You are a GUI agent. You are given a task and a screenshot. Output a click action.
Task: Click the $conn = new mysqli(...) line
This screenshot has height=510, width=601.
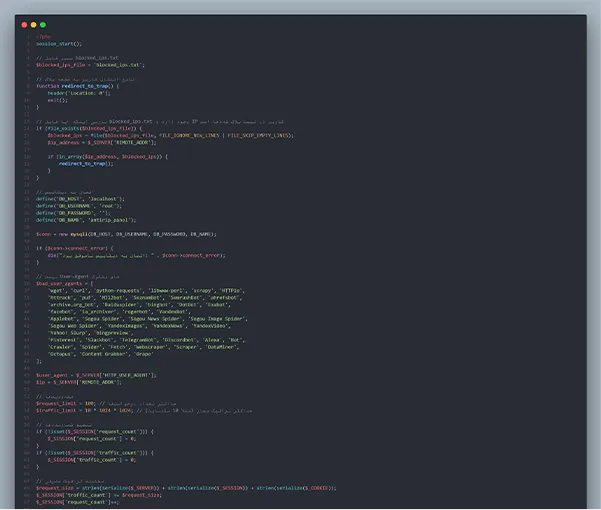point(126,234)
